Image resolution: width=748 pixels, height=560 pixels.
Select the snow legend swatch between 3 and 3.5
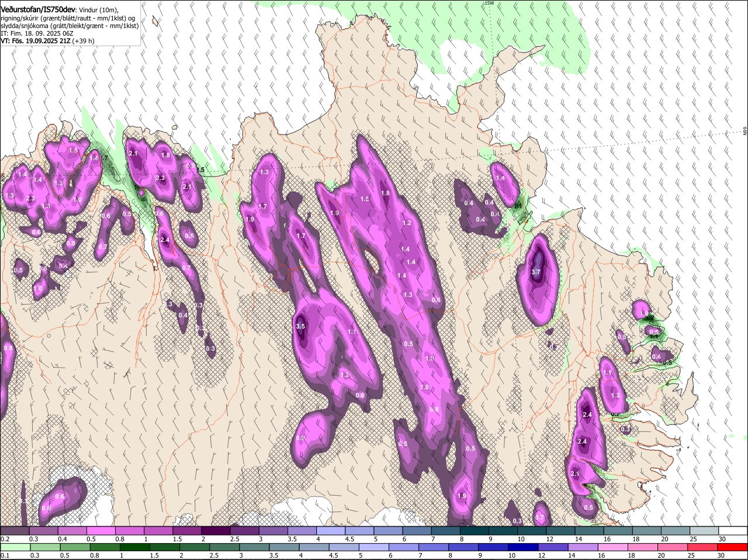(273, 531)
